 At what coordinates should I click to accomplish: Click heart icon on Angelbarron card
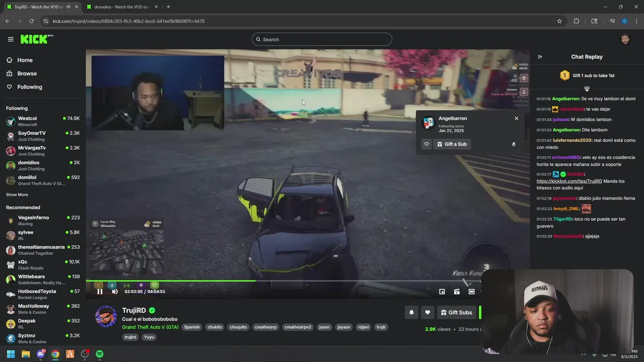tap(427, 144)
